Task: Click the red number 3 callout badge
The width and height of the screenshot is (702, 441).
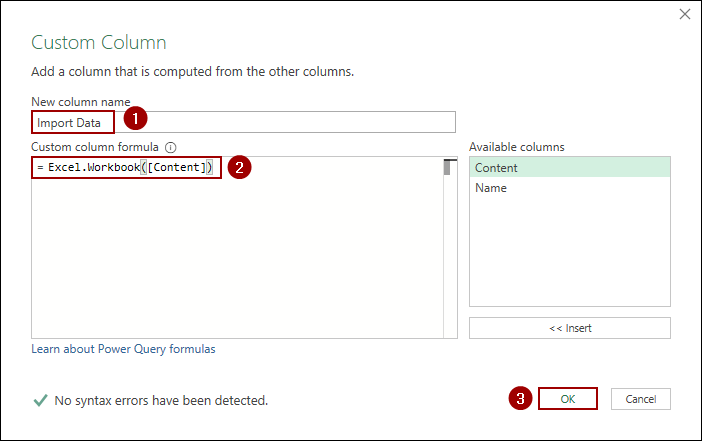Action: point(519,398)
